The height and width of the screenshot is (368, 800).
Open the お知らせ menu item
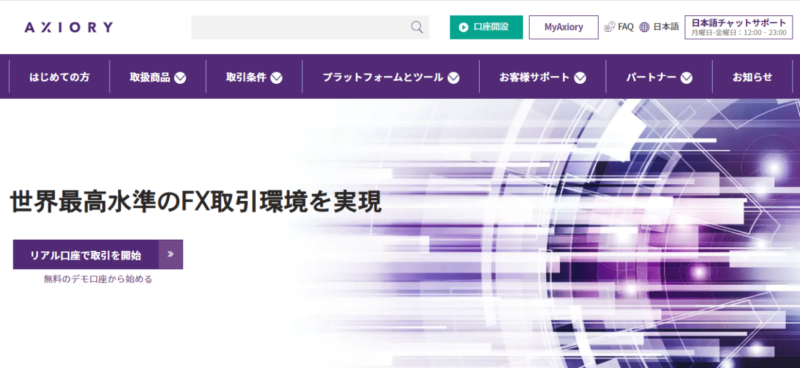(x=752, y=78)
